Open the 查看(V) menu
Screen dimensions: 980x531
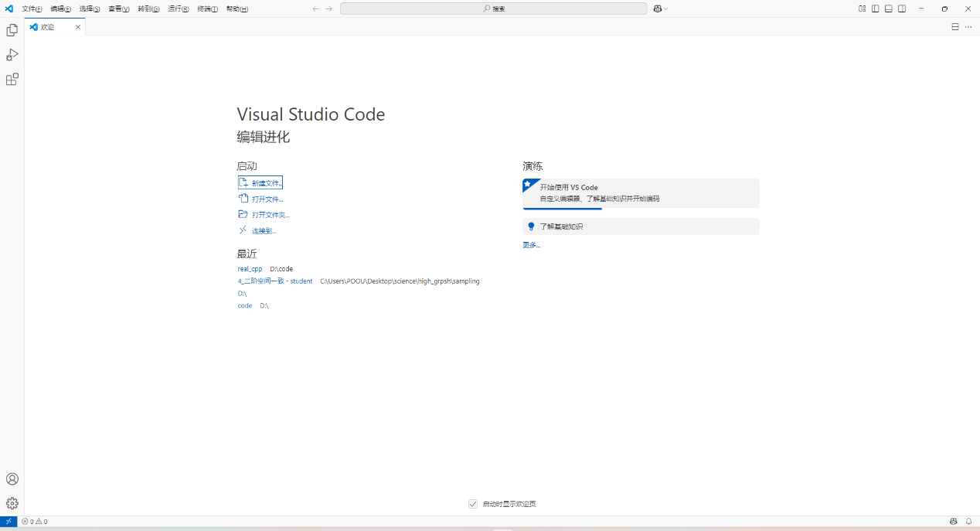[x=119, y=9]
